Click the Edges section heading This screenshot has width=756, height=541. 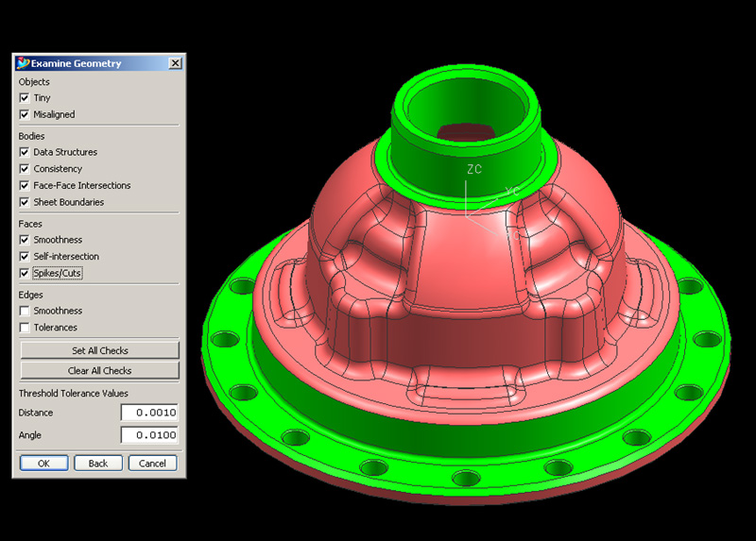click(30, 295)
